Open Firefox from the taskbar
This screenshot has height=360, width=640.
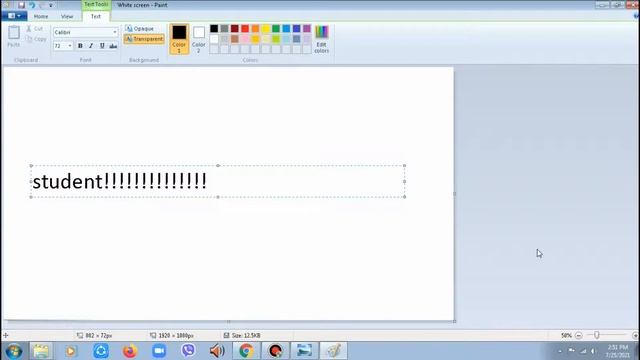[x=130, y=351]
